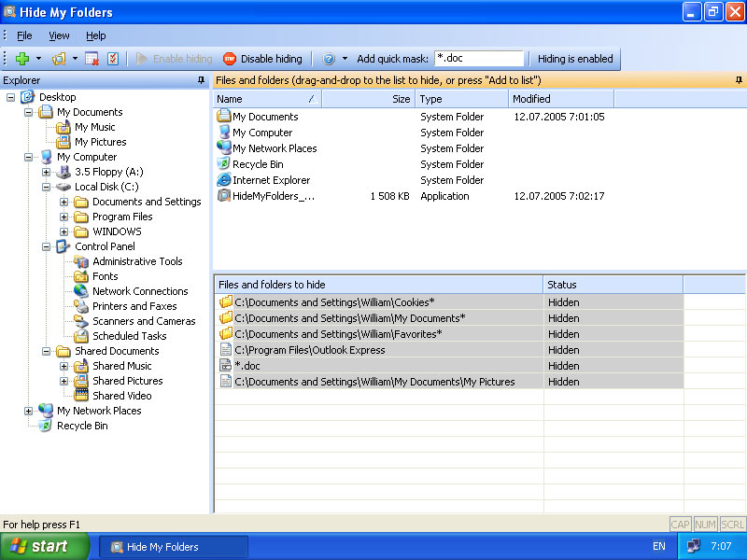This screenshot has width=747, height=560.
Task: Click the Enable hiding button
Action: pyautogui.click(x=174, y=59)
